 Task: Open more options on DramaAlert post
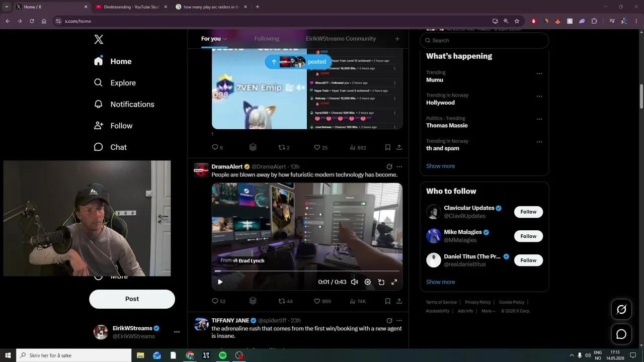399,166
